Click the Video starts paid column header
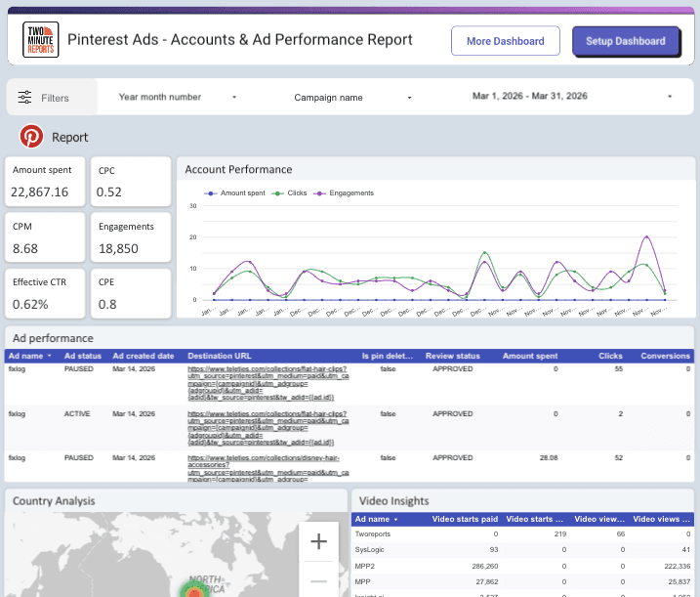This screenshot has height=597, width=700. [465, 519]
